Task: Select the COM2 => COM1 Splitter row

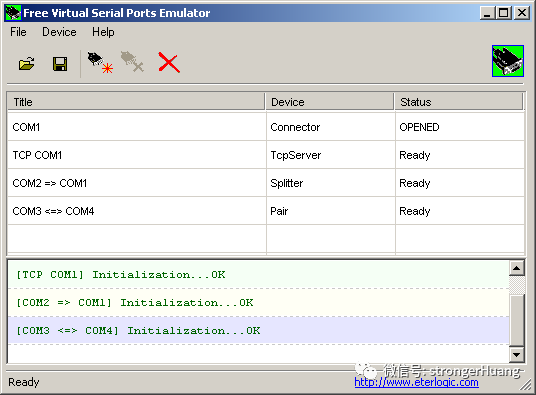Action: (x=266, y=183)
